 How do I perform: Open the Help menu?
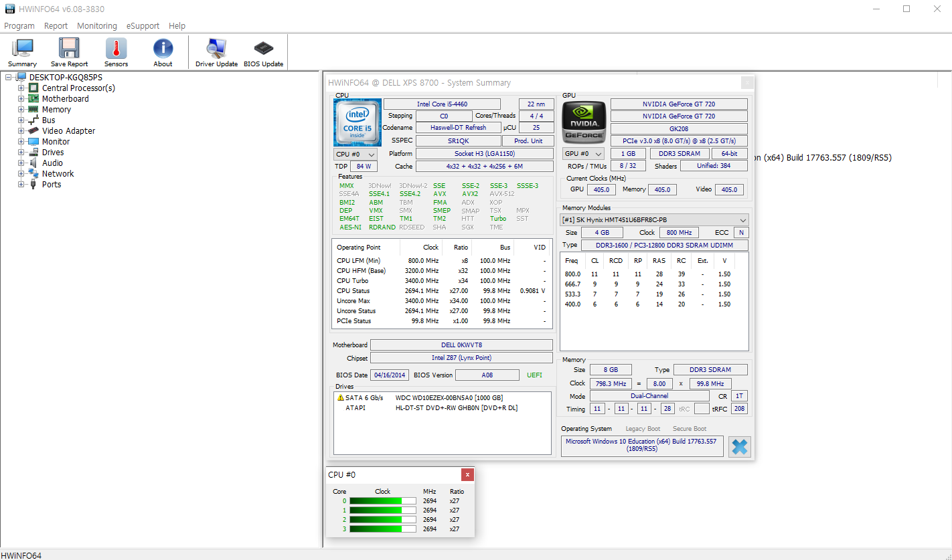pyautogui.click(x=177, y=25)
